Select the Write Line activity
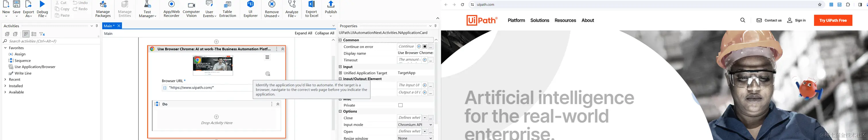Screen dimensions: 868x140 pos(23,73)
